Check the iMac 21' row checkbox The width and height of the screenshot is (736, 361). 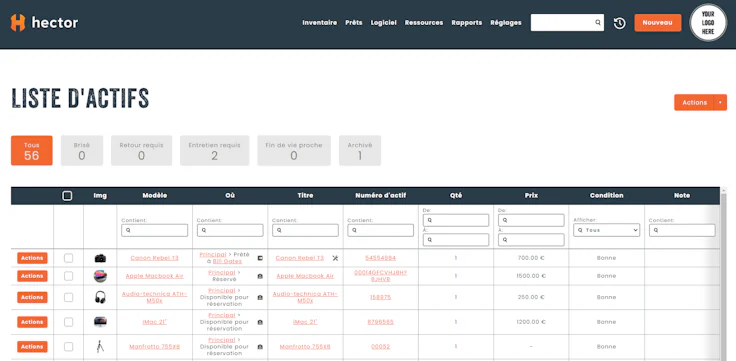pyautogui.click(x=69, y=322)
